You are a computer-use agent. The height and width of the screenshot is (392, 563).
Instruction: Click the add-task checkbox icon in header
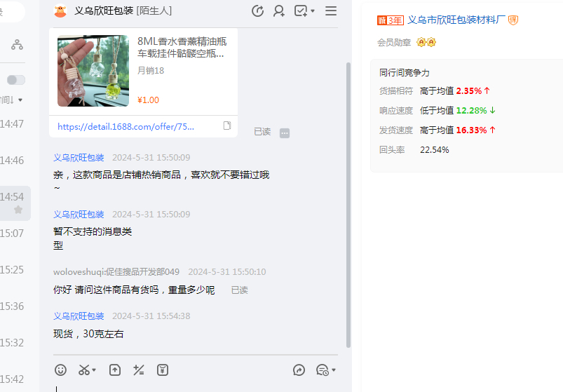(301, 11)
